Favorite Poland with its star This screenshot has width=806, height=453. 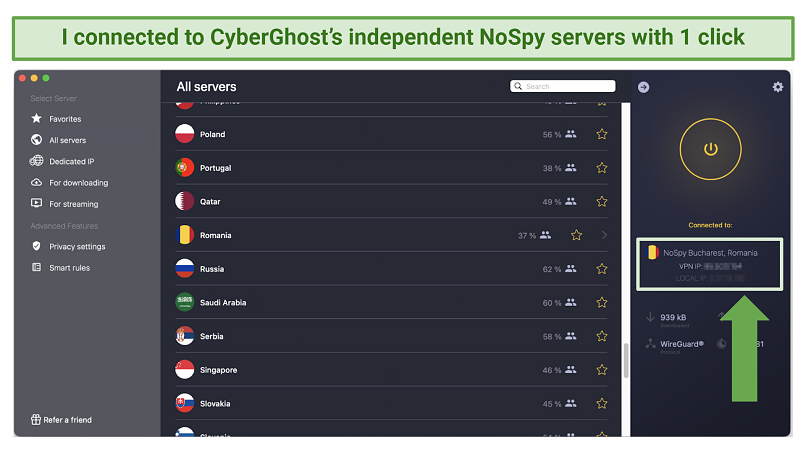(602, 134)
